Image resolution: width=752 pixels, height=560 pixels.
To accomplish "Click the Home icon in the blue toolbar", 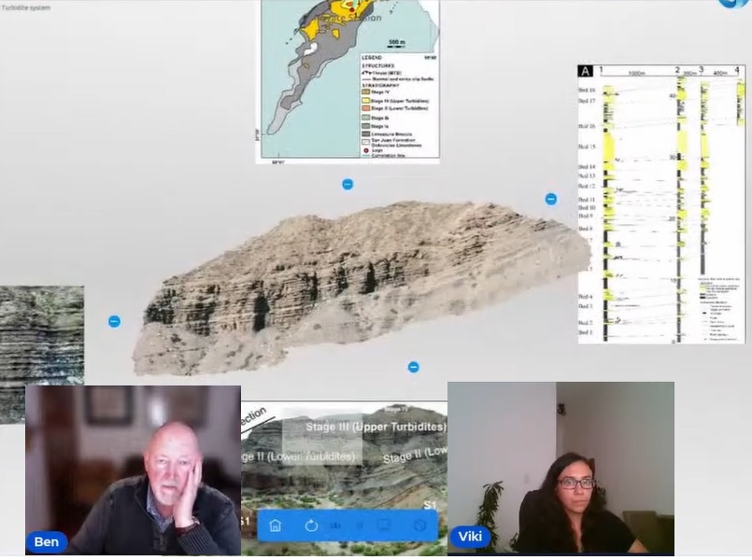I will [276, 525].
